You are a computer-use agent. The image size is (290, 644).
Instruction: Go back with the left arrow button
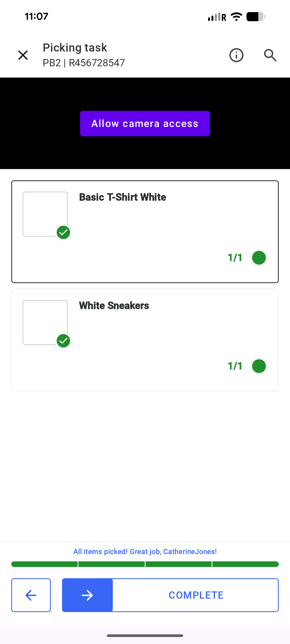pyautogui.click(x=31, y=595)
